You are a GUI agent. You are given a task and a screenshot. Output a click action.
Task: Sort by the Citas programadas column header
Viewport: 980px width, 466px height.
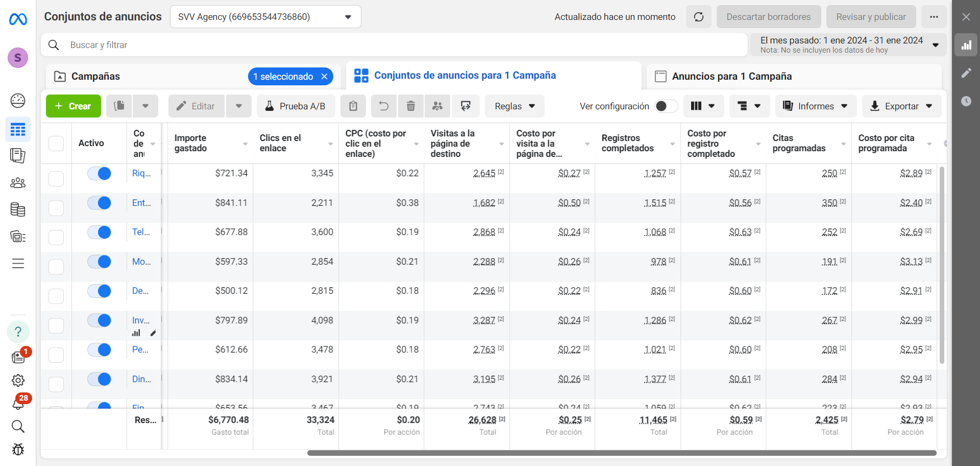click(809, 144)
